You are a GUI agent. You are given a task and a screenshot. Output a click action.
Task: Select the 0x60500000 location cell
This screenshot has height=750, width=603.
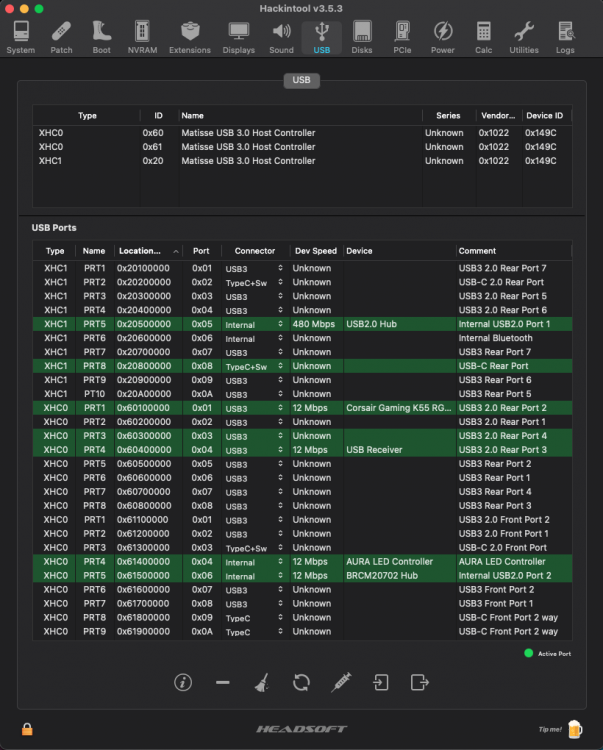pos(144,464)
